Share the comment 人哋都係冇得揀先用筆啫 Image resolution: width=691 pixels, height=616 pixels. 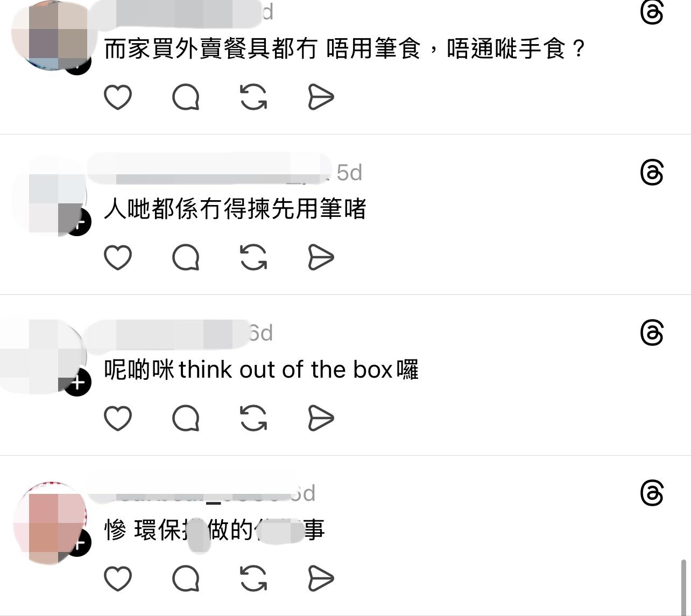[321, 257]
